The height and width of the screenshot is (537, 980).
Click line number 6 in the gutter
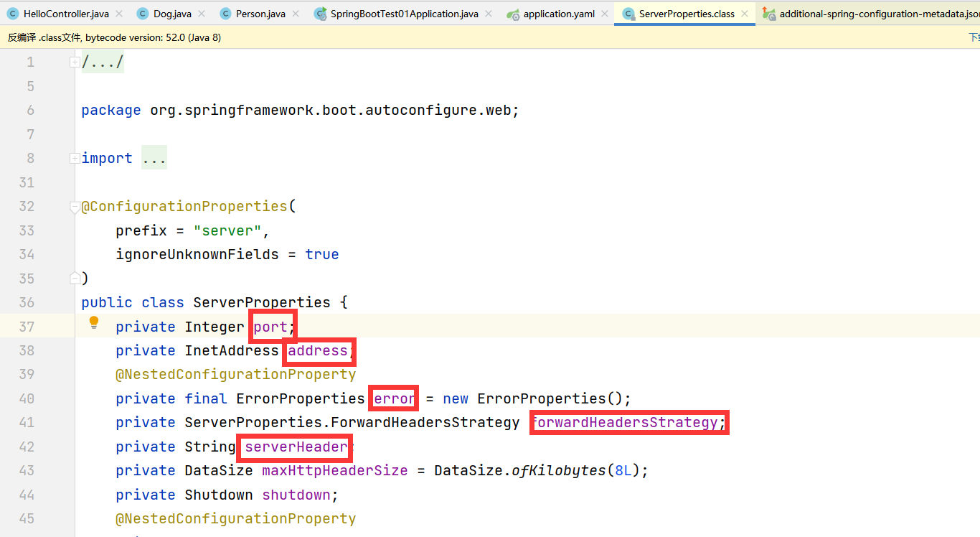tap(30, 111)
